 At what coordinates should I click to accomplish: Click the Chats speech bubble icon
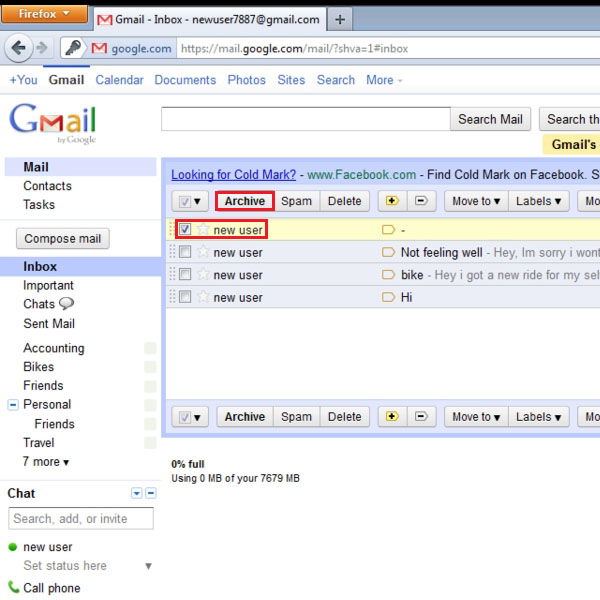click(66, 304)
